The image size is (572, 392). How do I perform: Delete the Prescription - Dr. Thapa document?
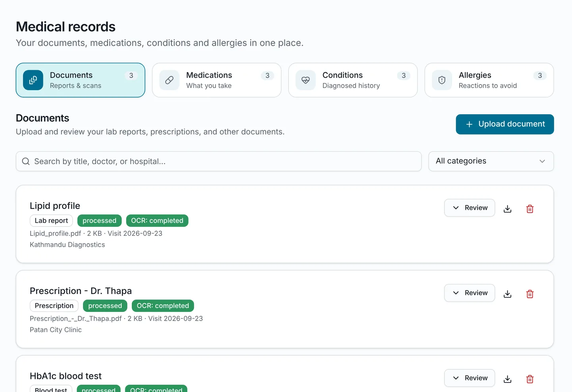[x=530, y=294]
